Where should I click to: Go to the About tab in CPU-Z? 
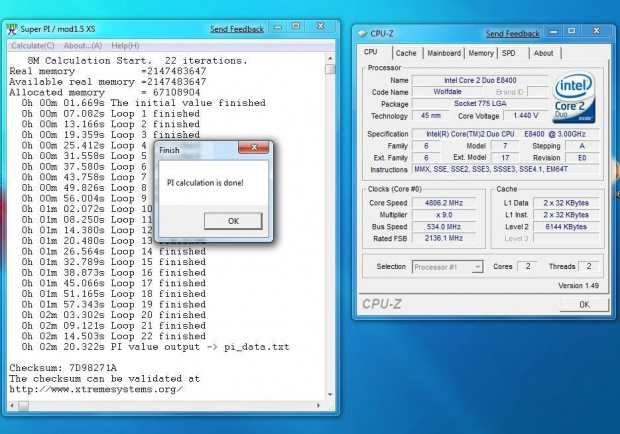point(543,53)
